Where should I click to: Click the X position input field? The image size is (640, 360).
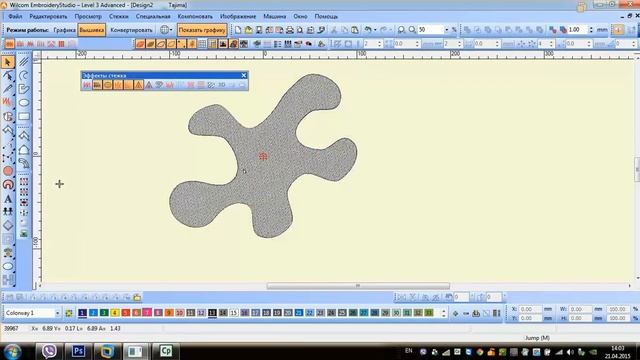tap(530, 309)
